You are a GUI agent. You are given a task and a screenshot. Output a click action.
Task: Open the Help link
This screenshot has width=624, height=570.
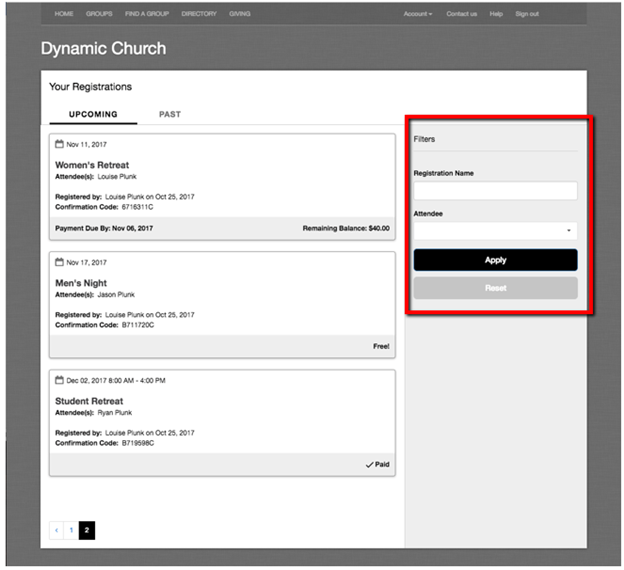[496, 14]
